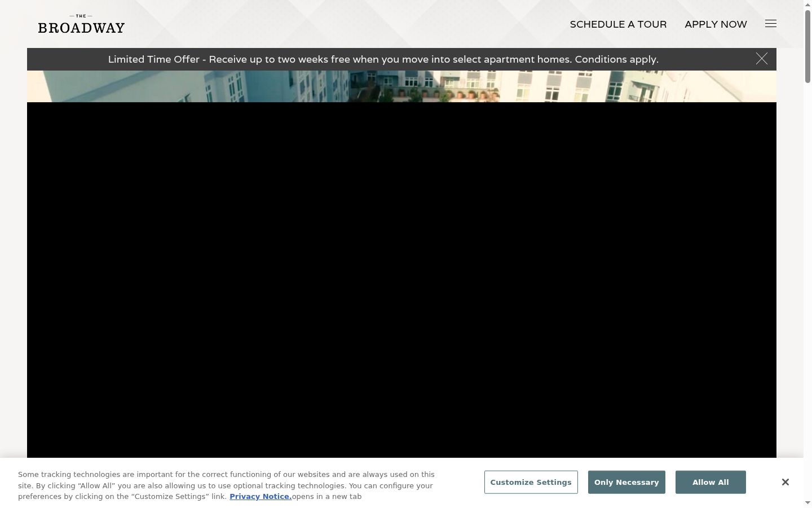
Task: Select Only Necessary cookies
Action: tap(626, 482)
